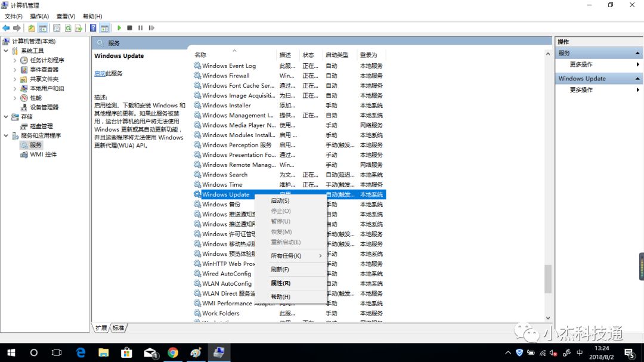
Task: Open Google Chrome from the taskbar
Action: click(173, 352)
